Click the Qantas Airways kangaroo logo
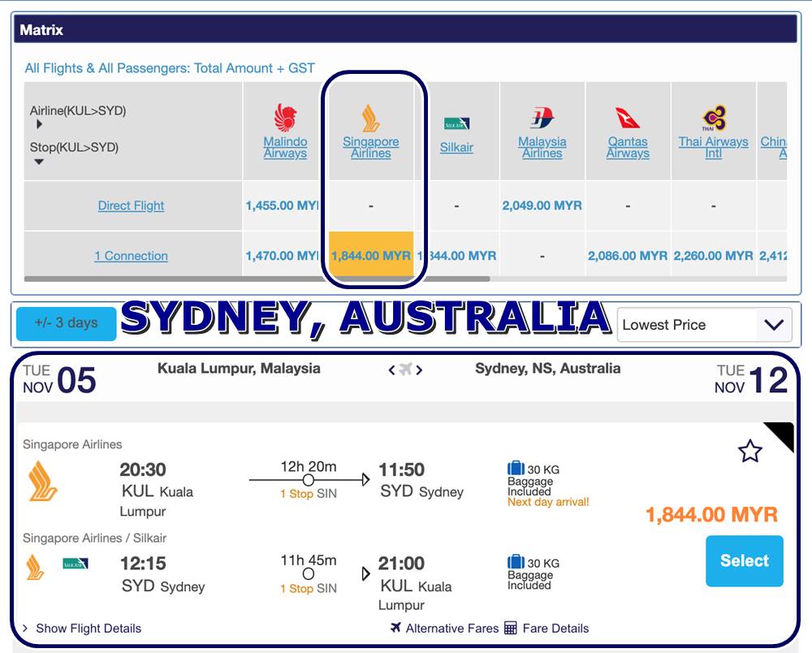The image size is (812, 653). point(628,118)
